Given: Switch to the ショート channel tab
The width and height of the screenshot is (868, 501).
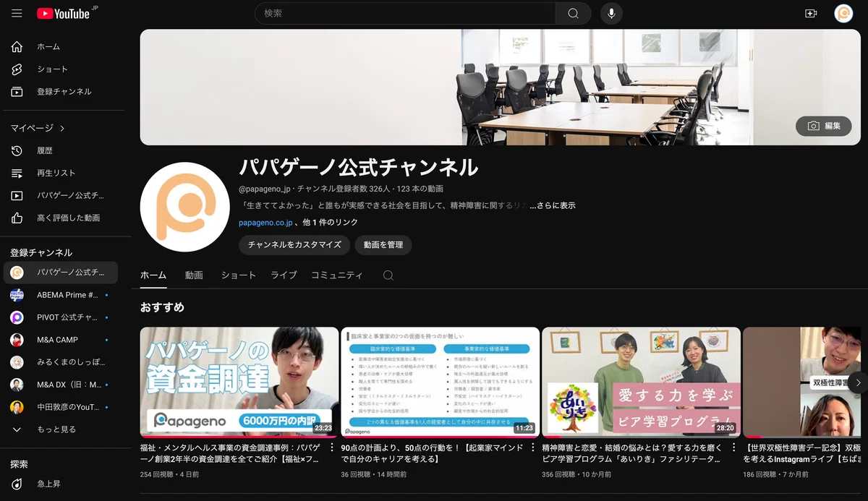Looking at the screenshot, I should 239,275.
